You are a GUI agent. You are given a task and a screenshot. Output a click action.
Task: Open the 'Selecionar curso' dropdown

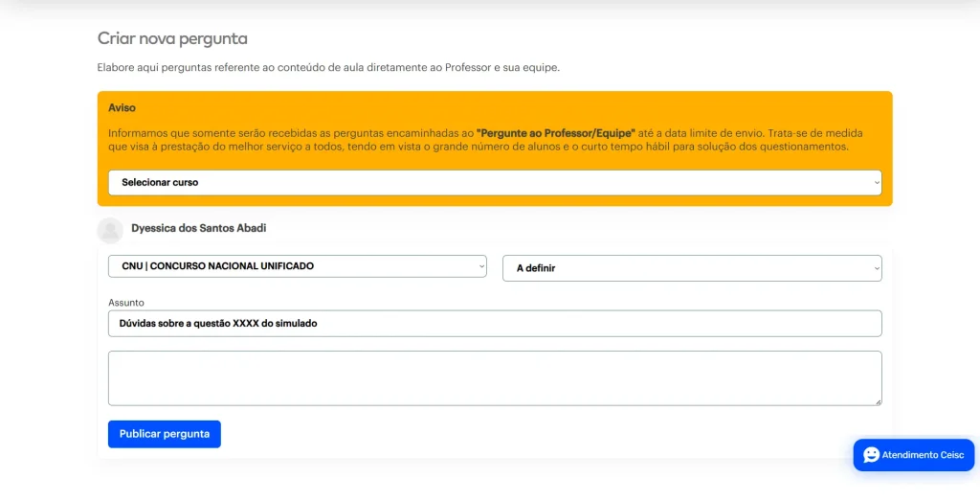pos(495,183)
